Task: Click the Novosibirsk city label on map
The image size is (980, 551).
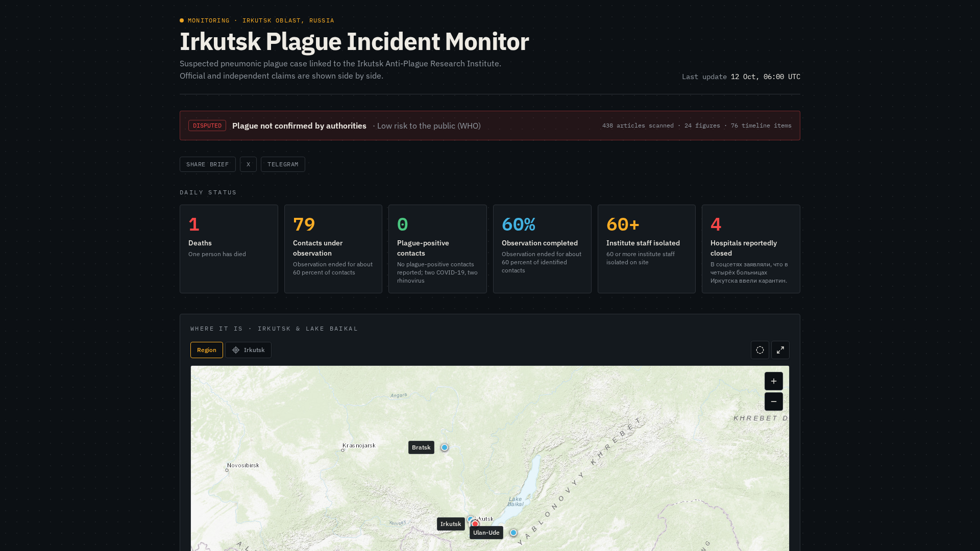Action: [x=243, y=465]
